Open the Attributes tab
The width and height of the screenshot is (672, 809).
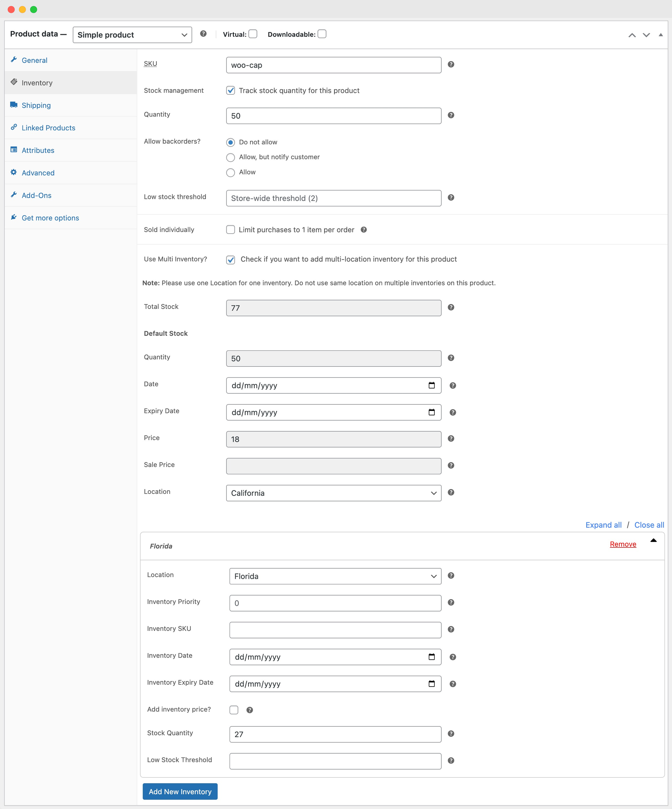pos(38,150)
